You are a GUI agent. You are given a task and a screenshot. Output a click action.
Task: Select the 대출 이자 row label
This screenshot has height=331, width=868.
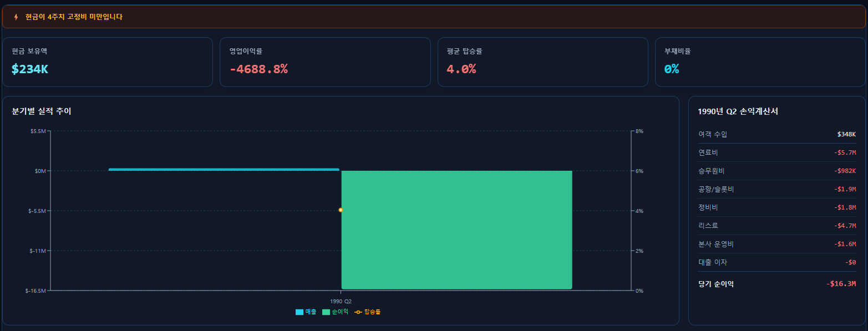point(713,262)
